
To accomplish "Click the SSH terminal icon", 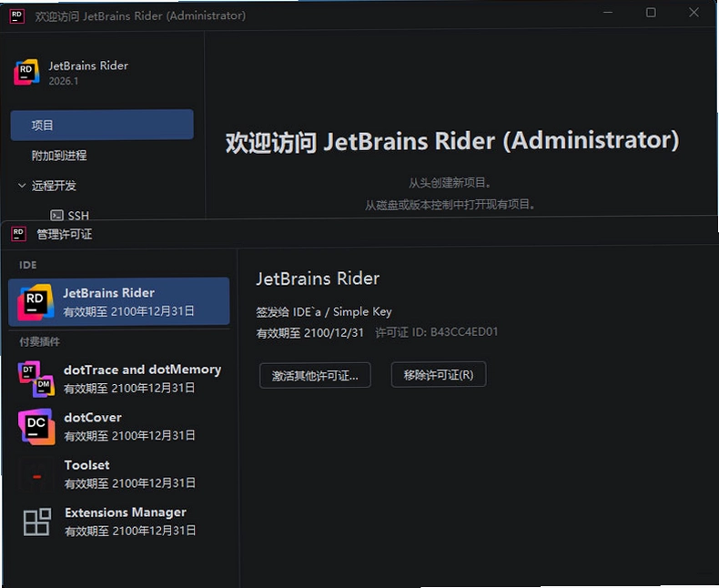I will (56, 215).
